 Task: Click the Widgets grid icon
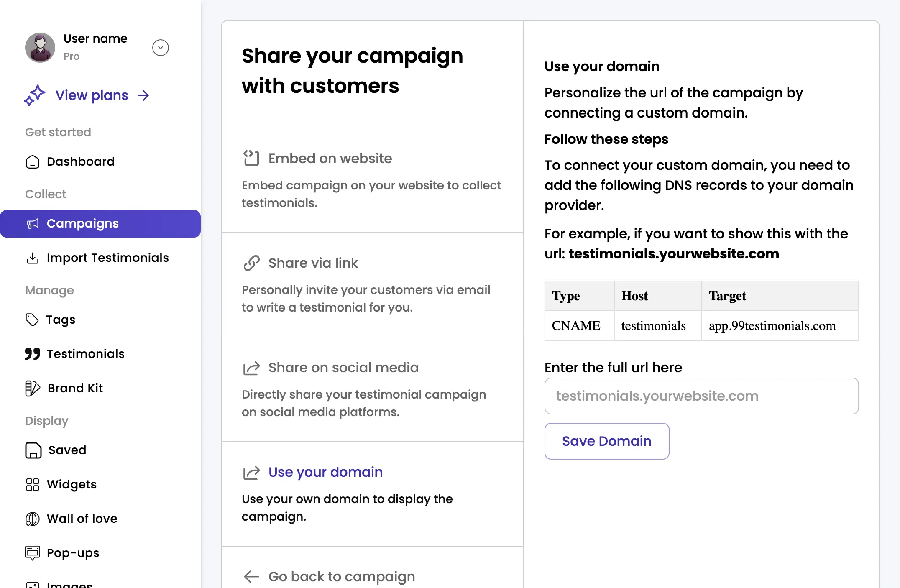[33, 485]
